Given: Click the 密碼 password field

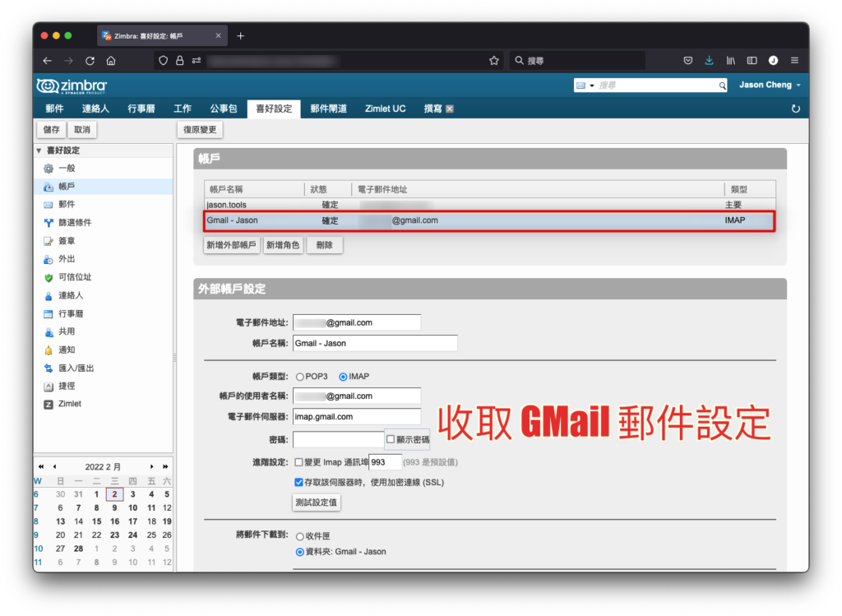Looking at the screenshot, I should [338, 440].
